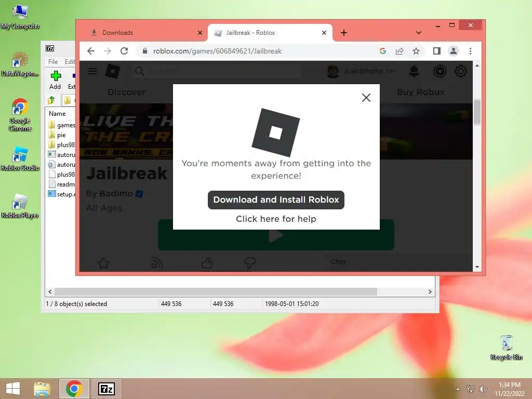Open the Badimo creator link
The image size is (532, 399).
[x=116, y=193]
